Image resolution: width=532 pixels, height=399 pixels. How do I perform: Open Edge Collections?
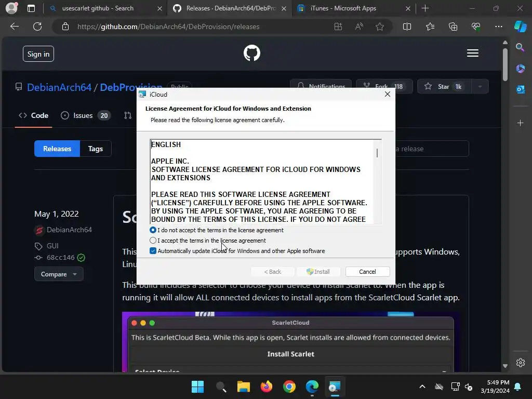pyautogui.click(x=453, y=26)
